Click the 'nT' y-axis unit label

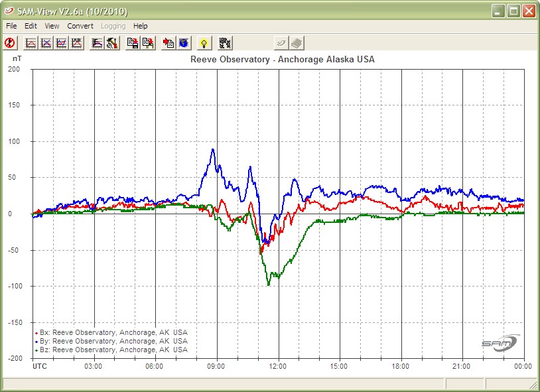17,58
